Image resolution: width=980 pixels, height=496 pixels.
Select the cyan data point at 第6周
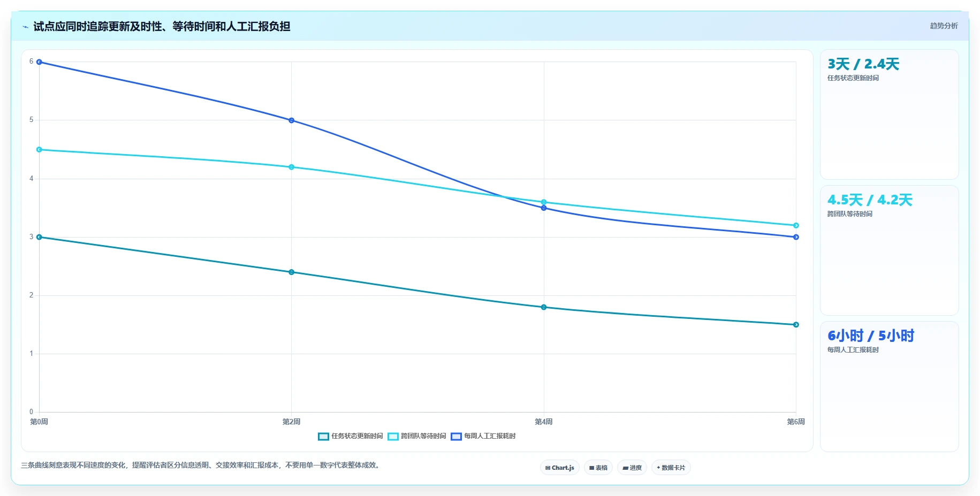[796, 225]
